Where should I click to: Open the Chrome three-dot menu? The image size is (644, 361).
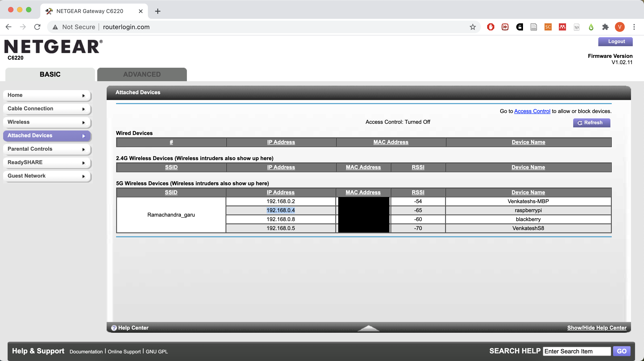tap(634, 27)
